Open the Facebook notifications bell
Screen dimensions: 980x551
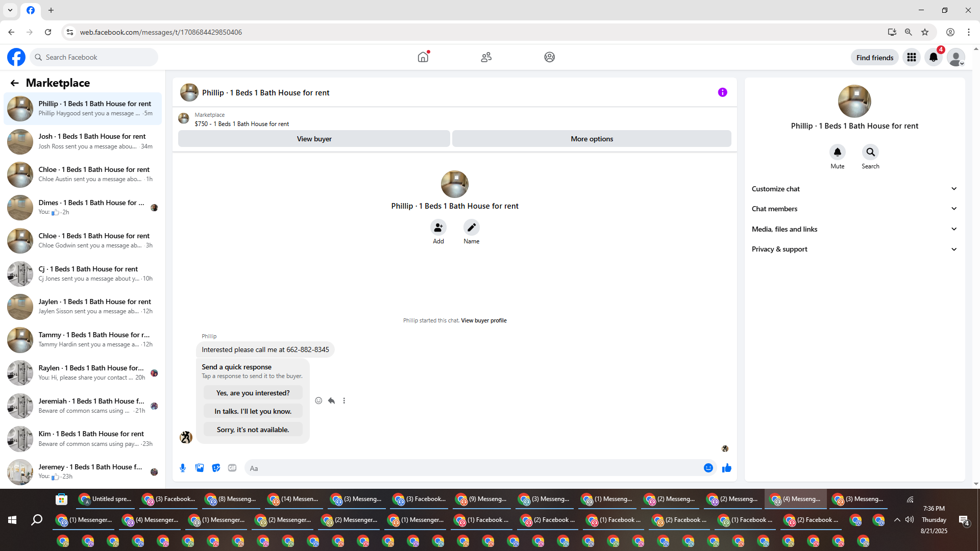(933, 57)
